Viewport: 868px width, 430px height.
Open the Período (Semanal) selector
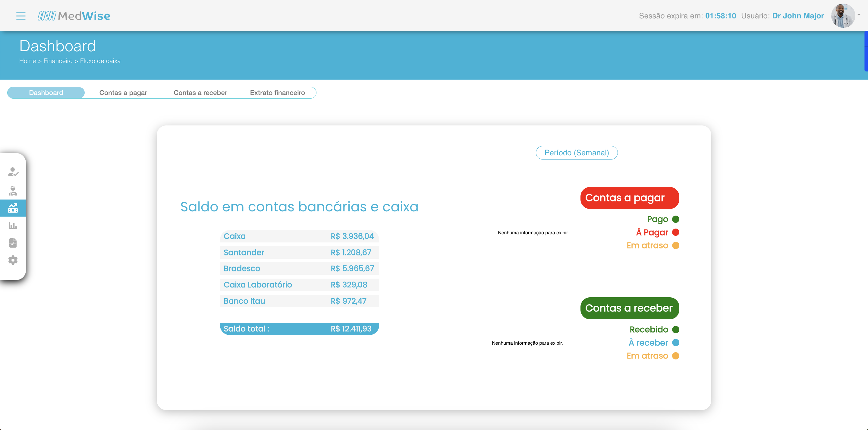click(577, 153)
